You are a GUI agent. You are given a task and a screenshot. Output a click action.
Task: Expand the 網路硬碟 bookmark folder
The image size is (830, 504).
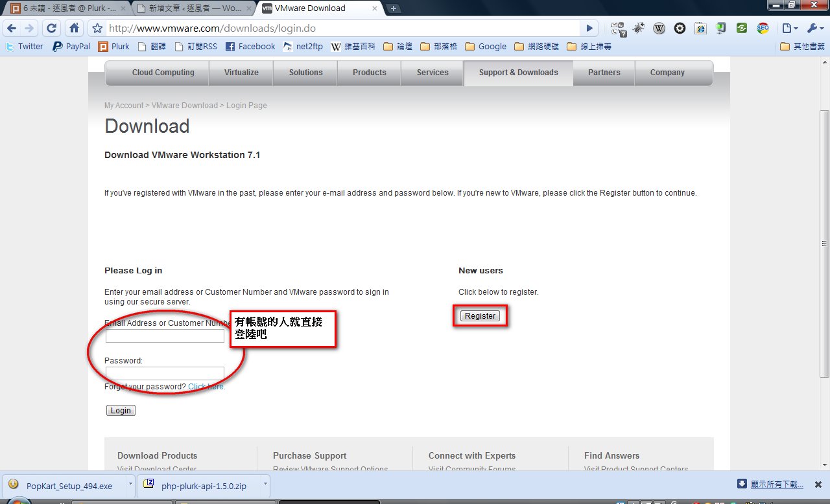537,47
